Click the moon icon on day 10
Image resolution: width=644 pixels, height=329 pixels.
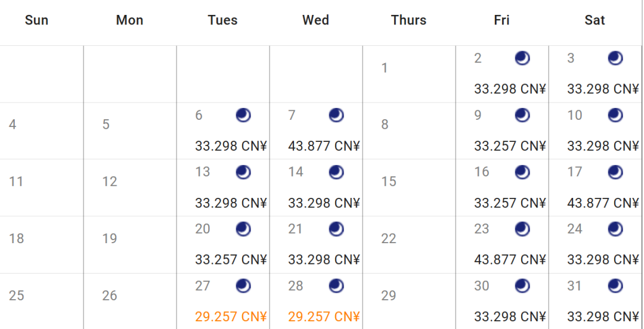(615, 115)
